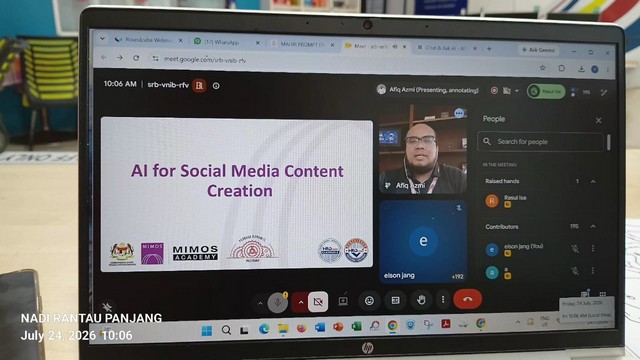Viewport: 640px width, 360px height.
Task: Click the Search for people field
Action: pyautogui.click(x=540, y=142)
